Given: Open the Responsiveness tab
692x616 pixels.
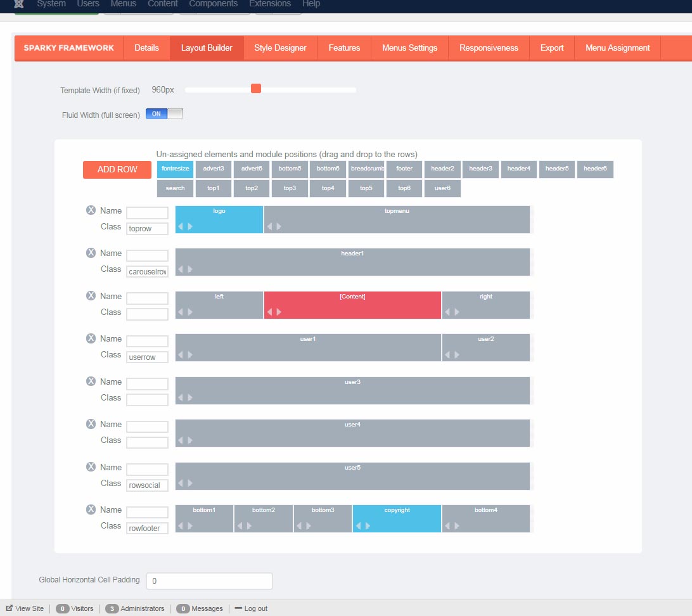Looking at the screenshot, I should 489,48.
